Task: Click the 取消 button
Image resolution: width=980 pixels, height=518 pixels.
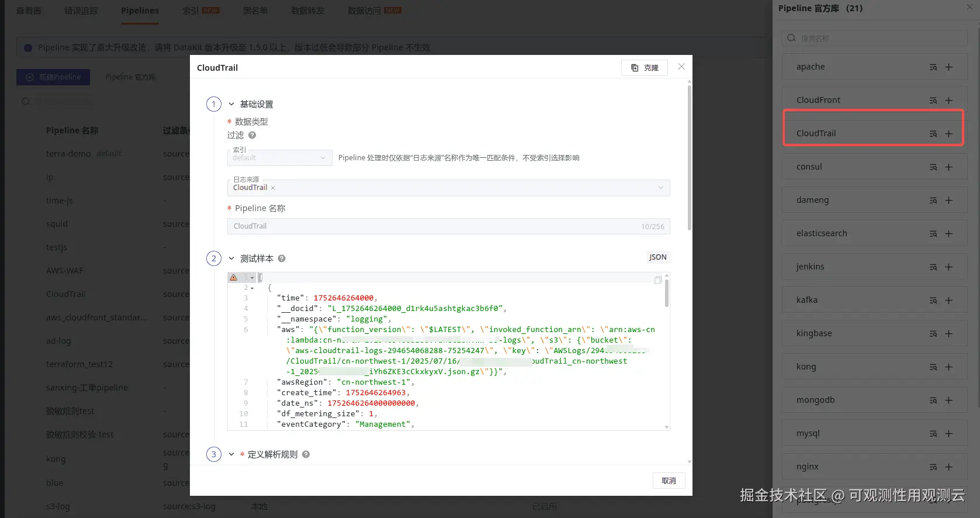Action: tap(669, 481)
